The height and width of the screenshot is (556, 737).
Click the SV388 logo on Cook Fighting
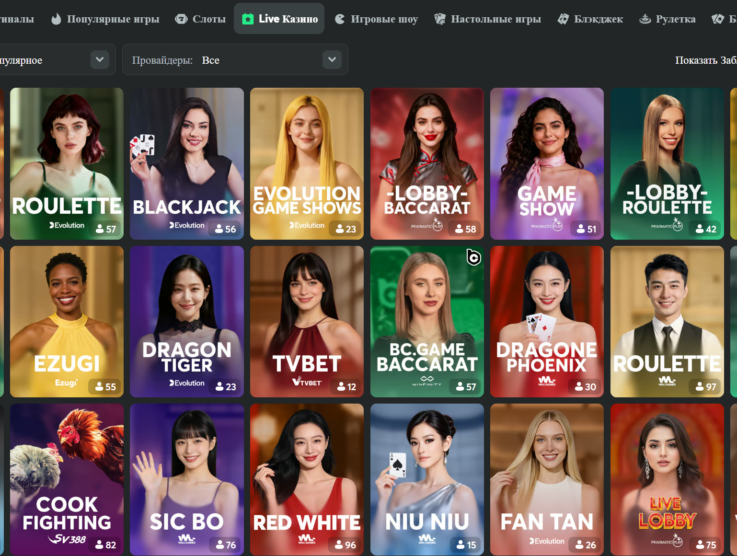coord(67,539)
